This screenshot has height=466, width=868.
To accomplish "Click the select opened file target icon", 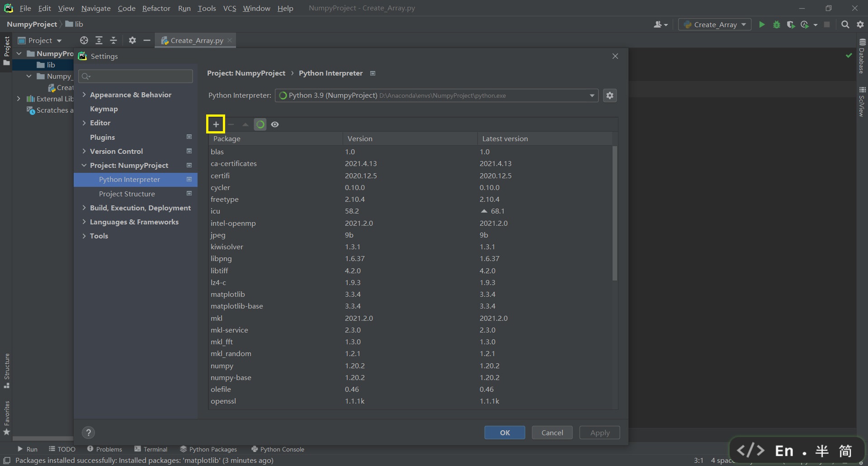I will pyautogui.click(x=84, y=40).
